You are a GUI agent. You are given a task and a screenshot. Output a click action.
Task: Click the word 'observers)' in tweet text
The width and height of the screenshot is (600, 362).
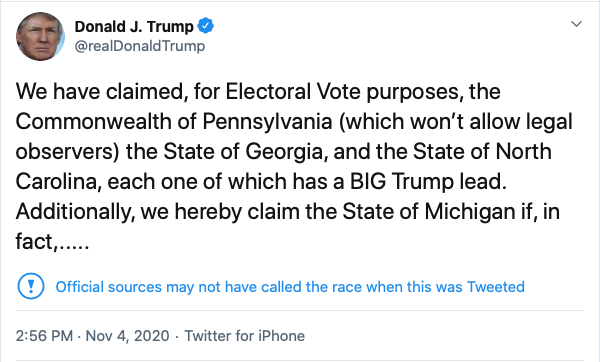coord(68,152)
